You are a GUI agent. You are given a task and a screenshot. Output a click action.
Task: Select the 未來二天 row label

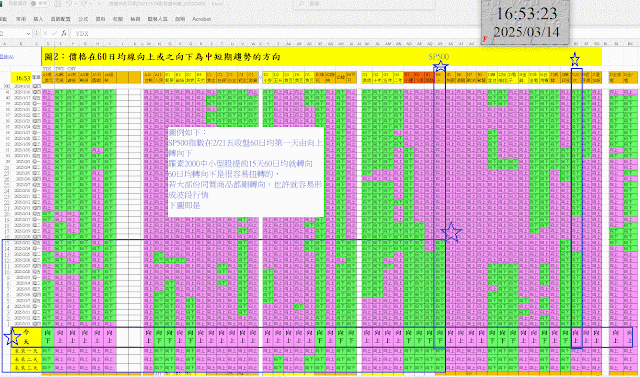(x=27, y=359)
